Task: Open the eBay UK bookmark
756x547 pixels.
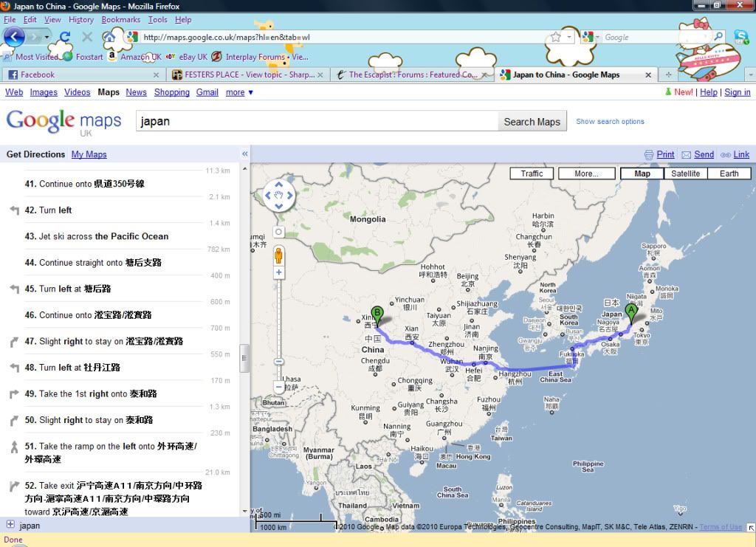Action: tap(187, 57)
